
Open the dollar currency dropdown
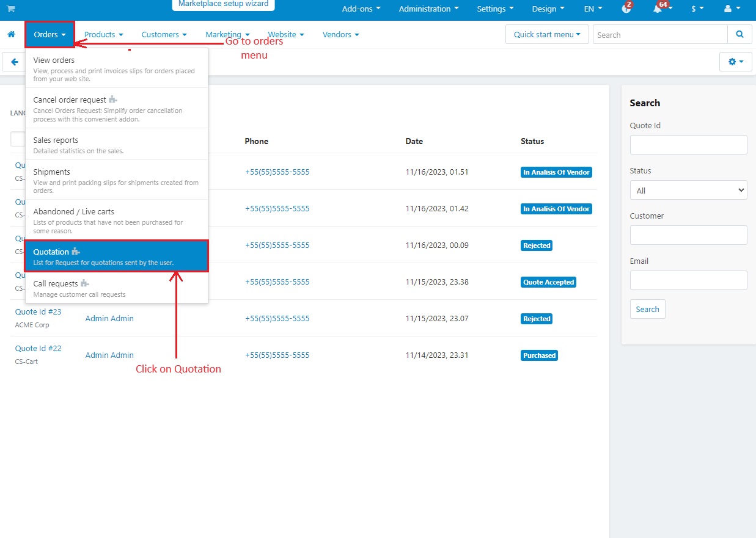(x=697, y=9)
